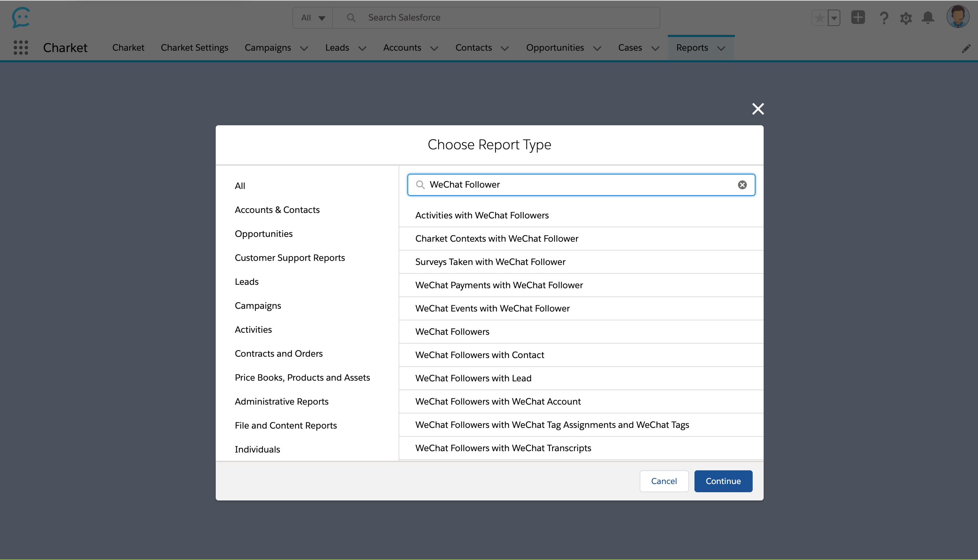Open the All search scope dropdown
Image resolution: width=978 pixels, height=560 pixels.
tap(313, 18)
